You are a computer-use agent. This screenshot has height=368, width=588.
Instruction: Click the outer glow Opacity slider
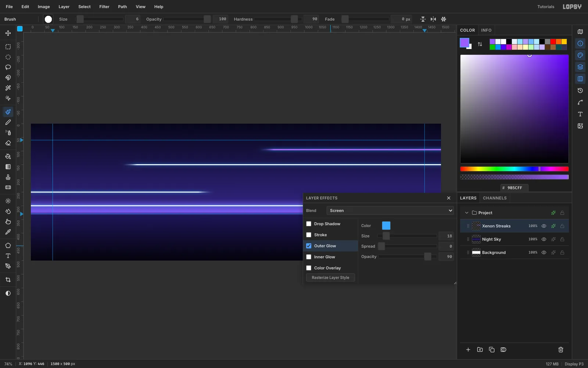tap(408, 256)
